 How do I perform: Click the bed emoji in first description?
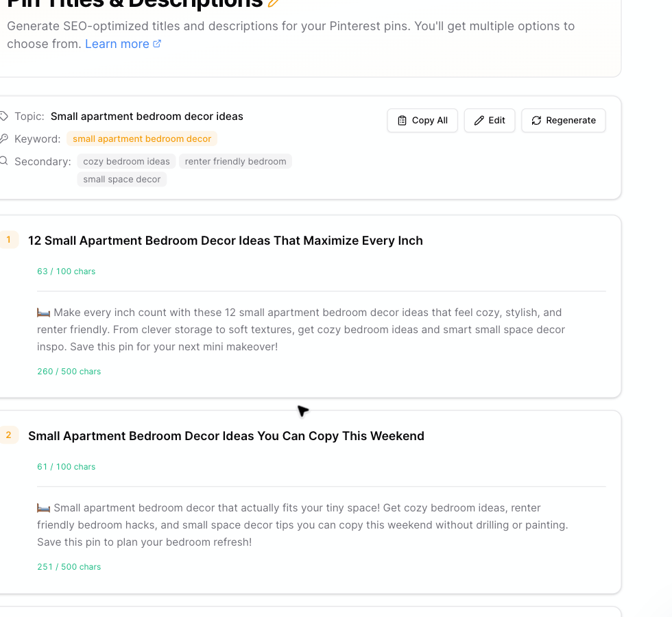[x=43, y=313]
